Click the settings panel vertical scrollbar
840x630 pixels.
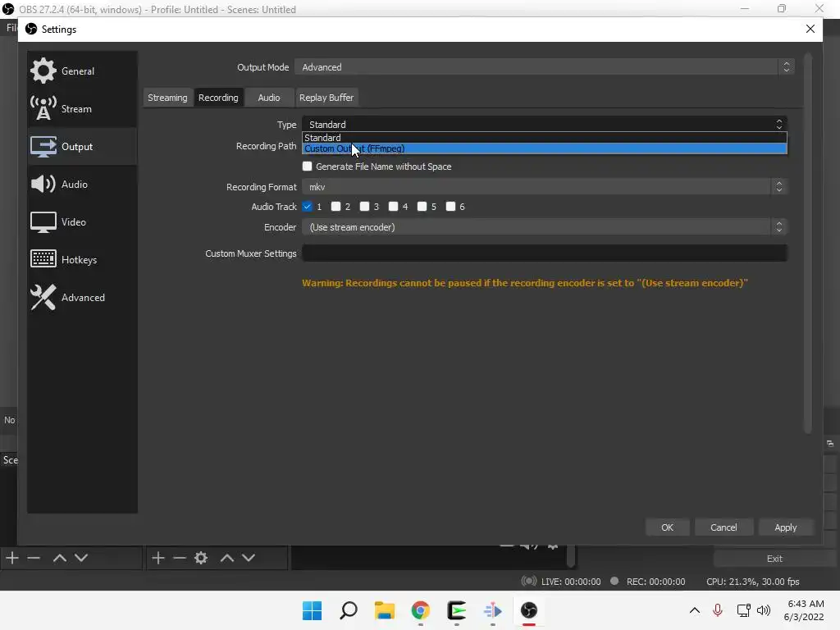click(808, 244)
